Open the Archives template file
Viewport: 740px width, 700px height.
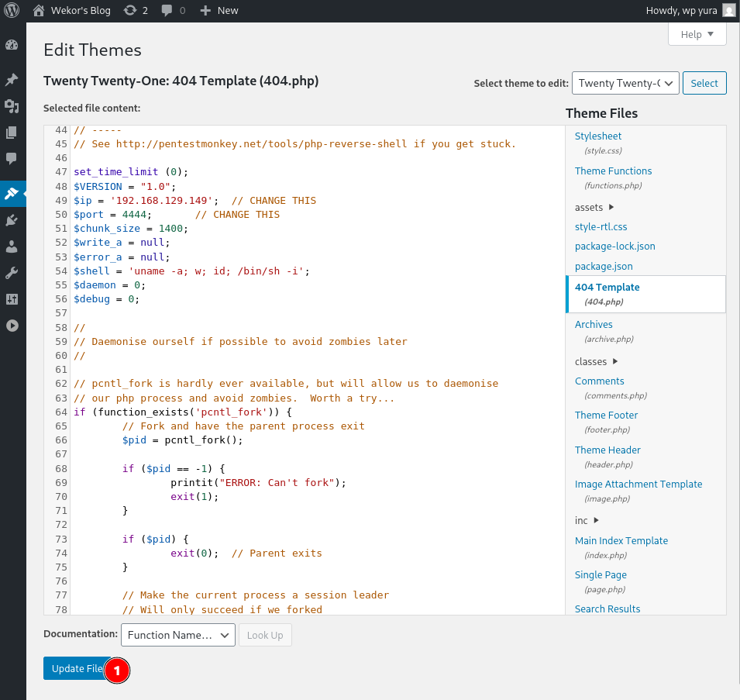click(x=594, y=324)
